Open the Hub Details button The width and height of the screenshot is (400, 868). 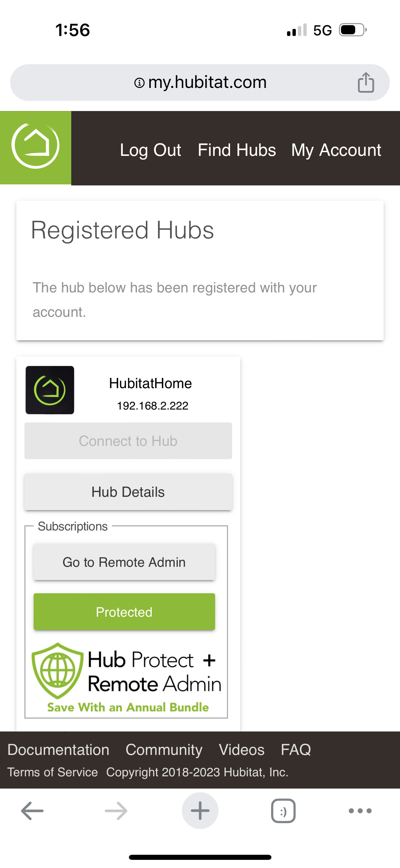tap(128, 492)
